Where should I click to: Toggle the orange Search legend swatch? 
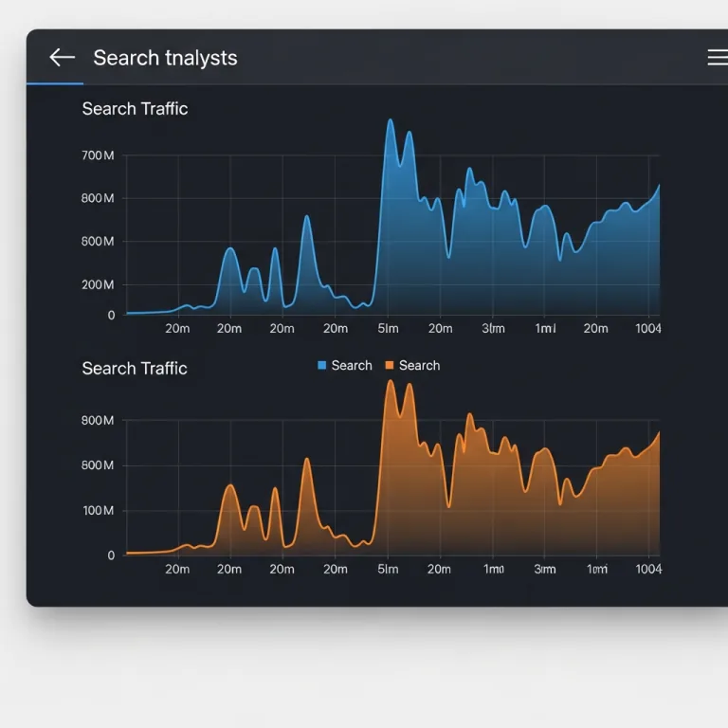click(x=390, y=365)
